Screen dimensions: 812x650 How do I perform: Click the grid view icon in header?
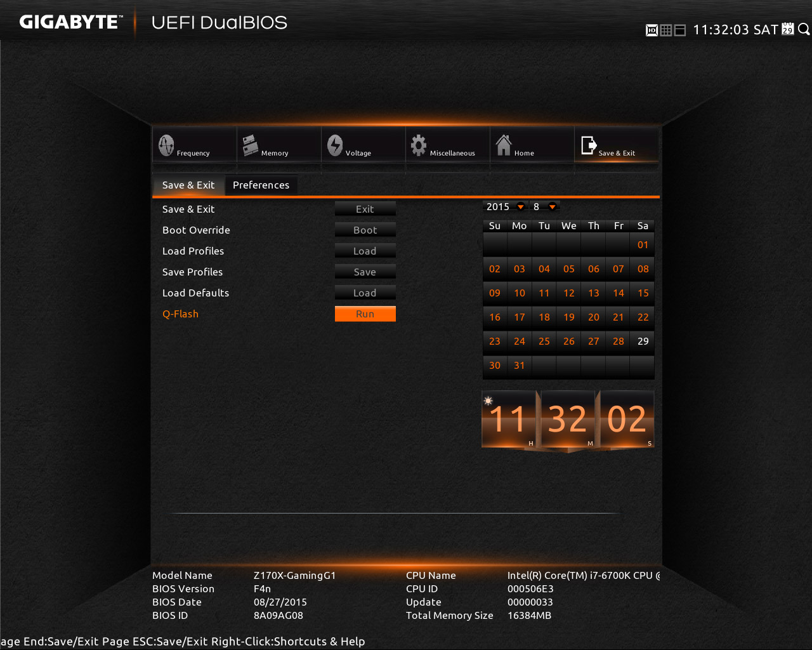click(665, 30)
